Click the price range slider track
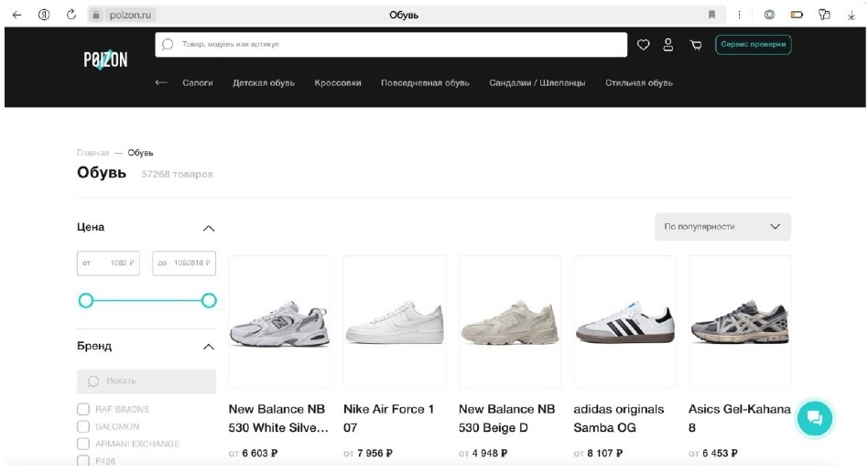 [x=147, y=301]
